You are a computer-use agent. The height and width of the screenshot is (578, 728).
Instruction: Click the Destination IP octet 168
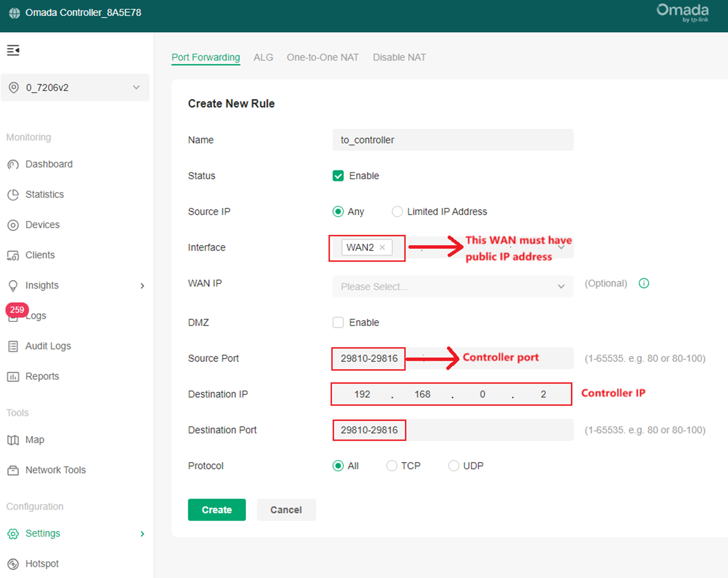(x=422, y=394)
